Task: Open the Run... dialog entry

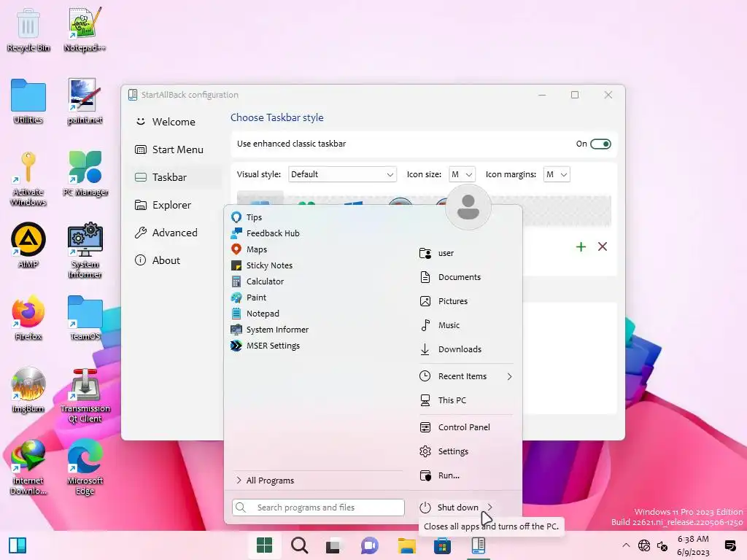Action: [x=440, y=475]
